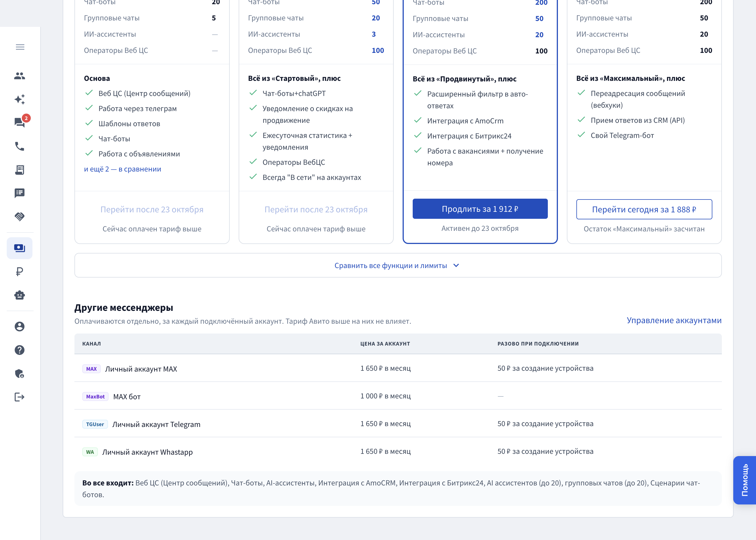Click the MAX channel badge

[91, 369]
